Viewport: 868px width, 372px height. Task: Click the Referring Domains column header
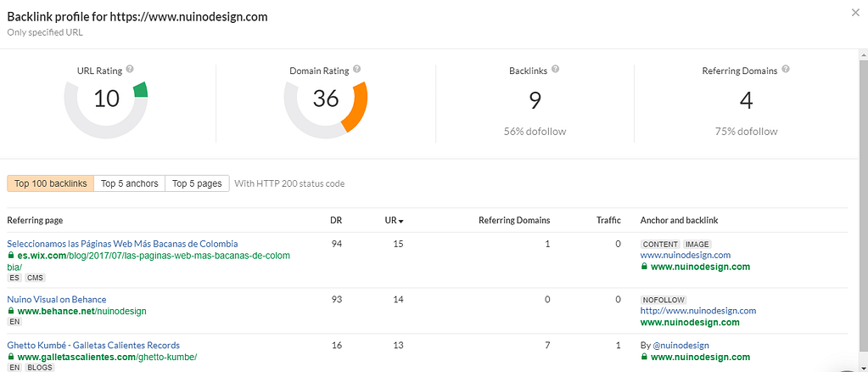pyautogui.click(x=514, y=220)
